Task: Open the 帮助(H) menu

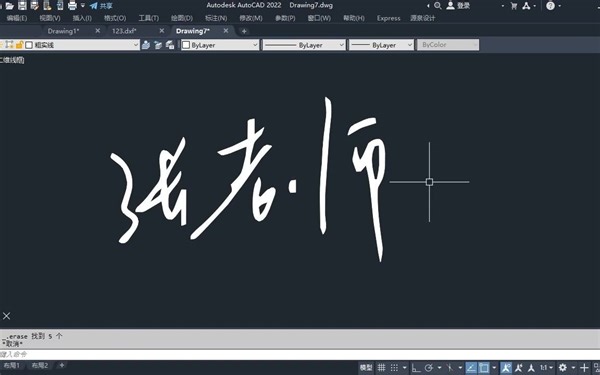Action: click(354, 18)
